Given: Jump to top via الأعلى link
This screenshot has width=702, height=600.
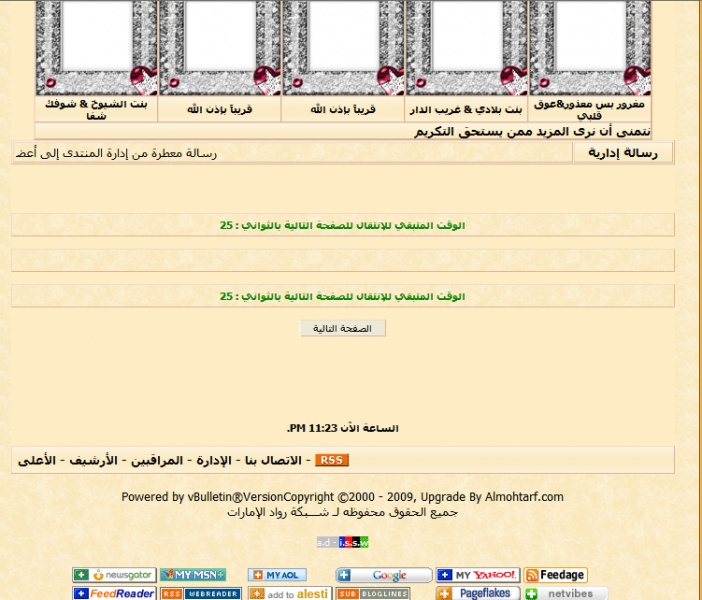Looking at the screenshot, I should pos(38,460).
